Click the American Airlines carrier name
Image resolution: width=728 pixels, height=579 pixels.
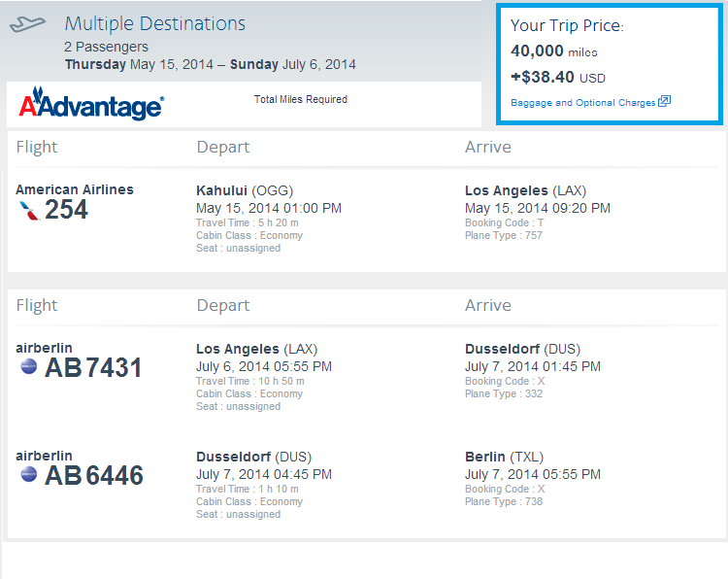tap(75, 189)
